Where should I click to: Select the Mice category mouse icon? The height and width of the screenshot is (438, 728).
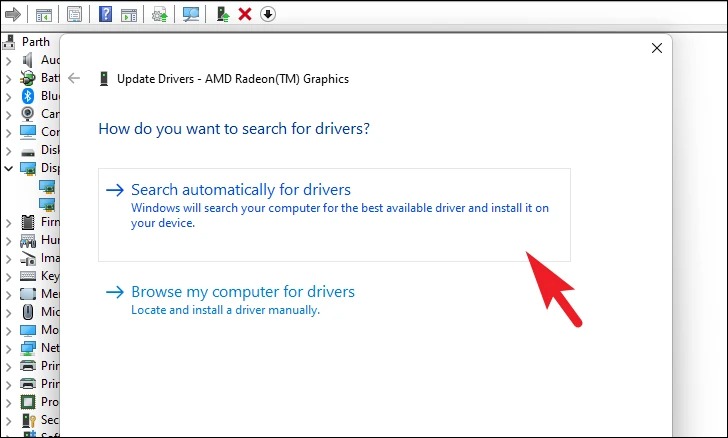pos(27,312)
